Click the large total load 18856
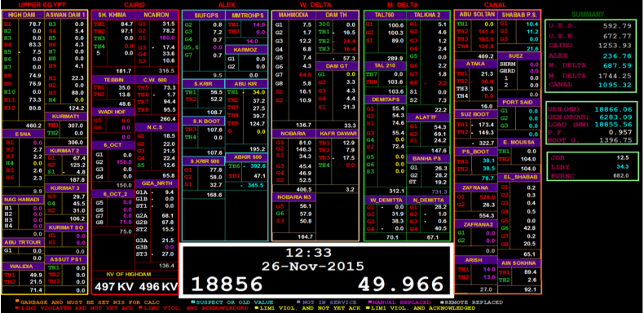 coord(227,284)
